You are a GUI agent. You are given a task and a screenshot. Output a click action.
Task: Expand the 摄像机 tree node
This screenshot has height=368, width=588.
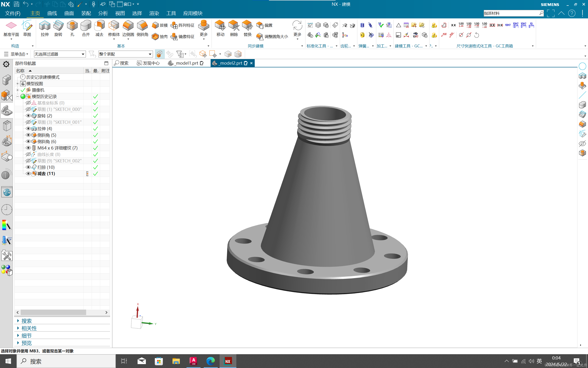(17, 90)
